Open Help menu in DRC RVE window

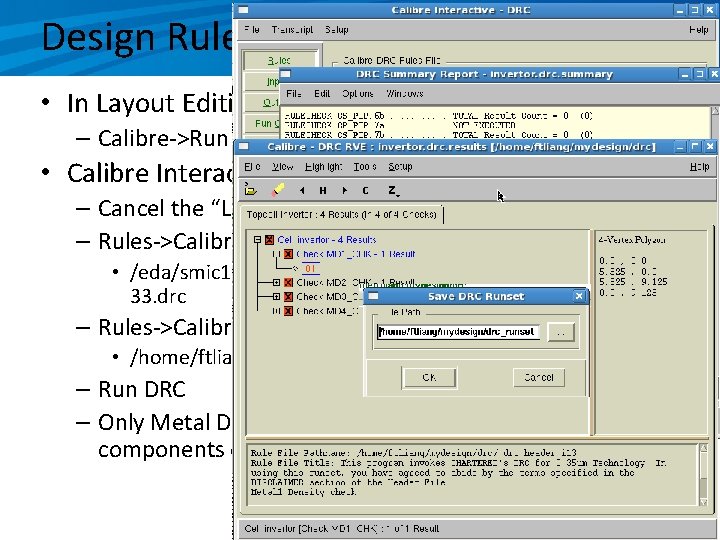point(699,167)
